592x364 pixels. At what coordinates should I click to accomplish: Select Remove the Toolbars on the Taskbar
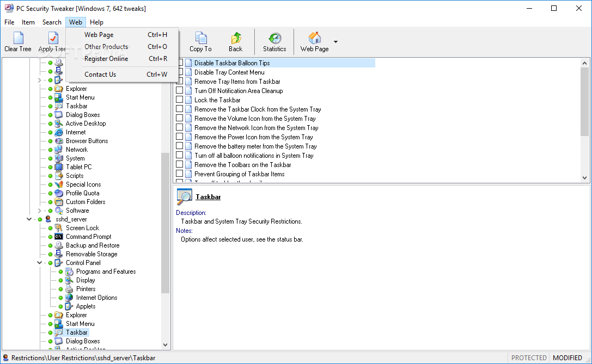(x=243, y=164)
